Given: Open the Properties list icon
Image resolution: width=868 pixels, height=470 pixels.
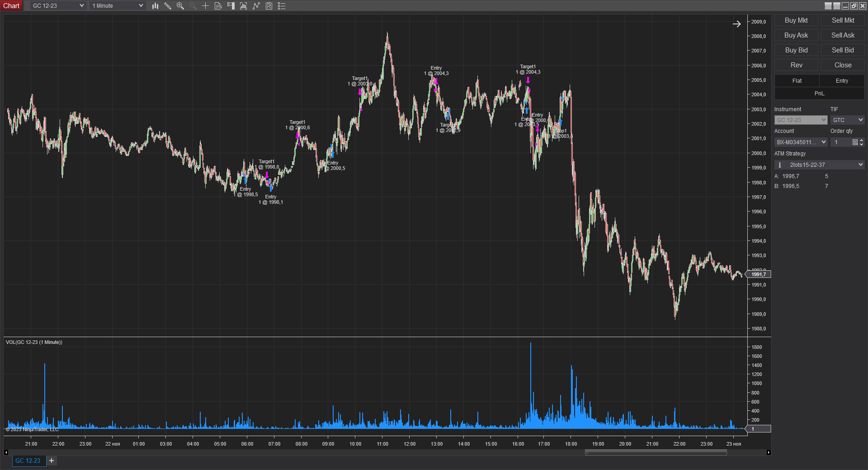Looking at the screenshot, I should point(282,6).
